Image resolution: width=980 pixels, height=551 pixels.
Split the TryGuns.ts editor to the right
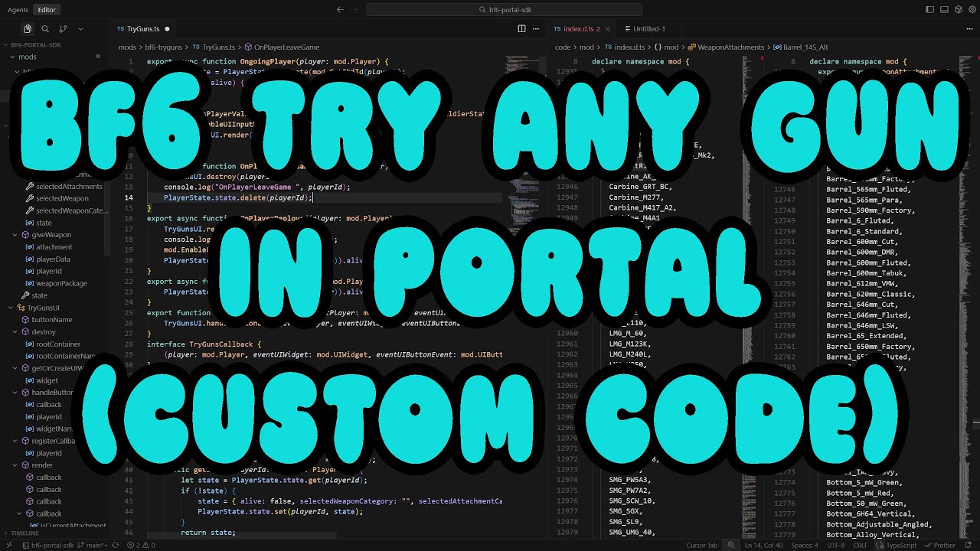(x=521, y=29)
